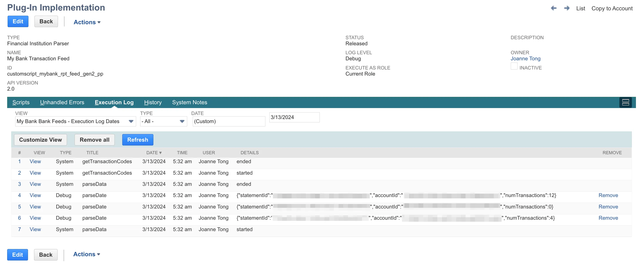View log entry 1 getTransactionCodes ended
644x269 pixels.
(35, 161)
